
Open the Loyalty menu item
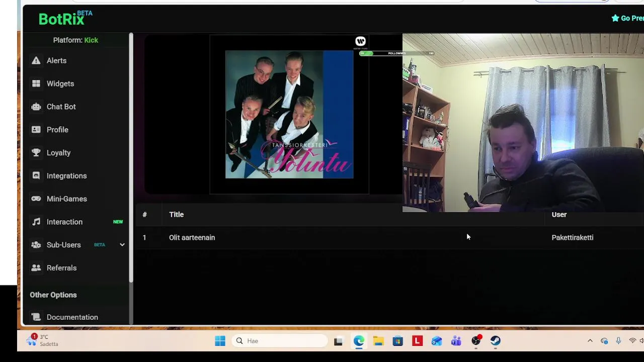pos(58,153)
